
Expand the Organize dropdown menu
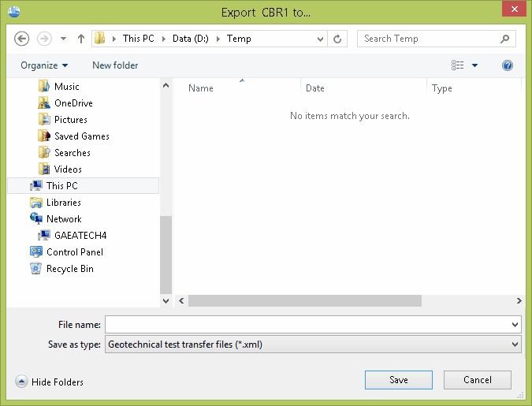(x=44, y=65)
